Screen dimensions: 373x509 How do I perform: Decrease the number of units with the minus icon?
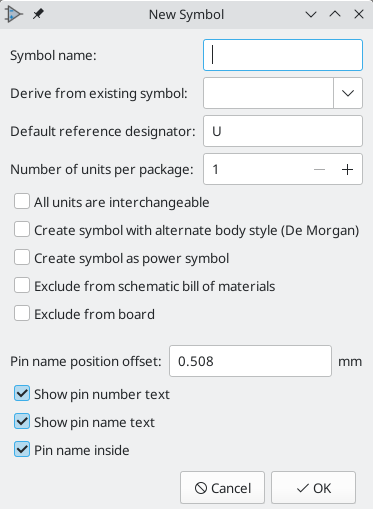(x=319, y=169)
